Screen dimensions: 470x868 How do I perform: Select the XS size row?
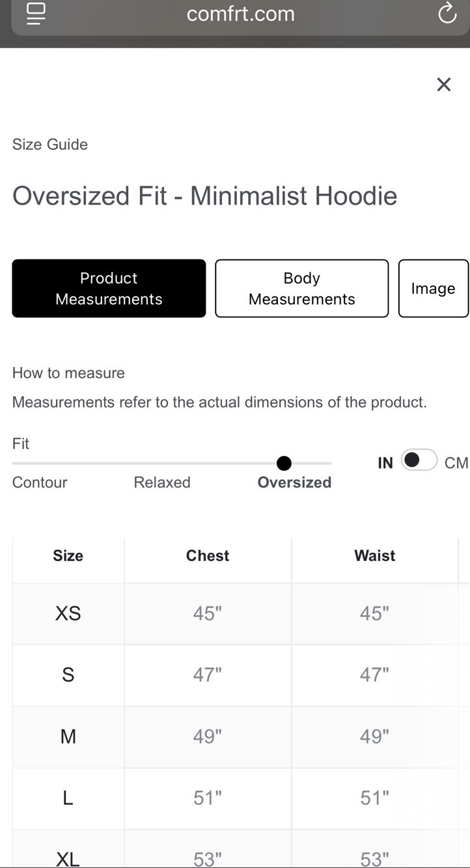coord(68,613)
